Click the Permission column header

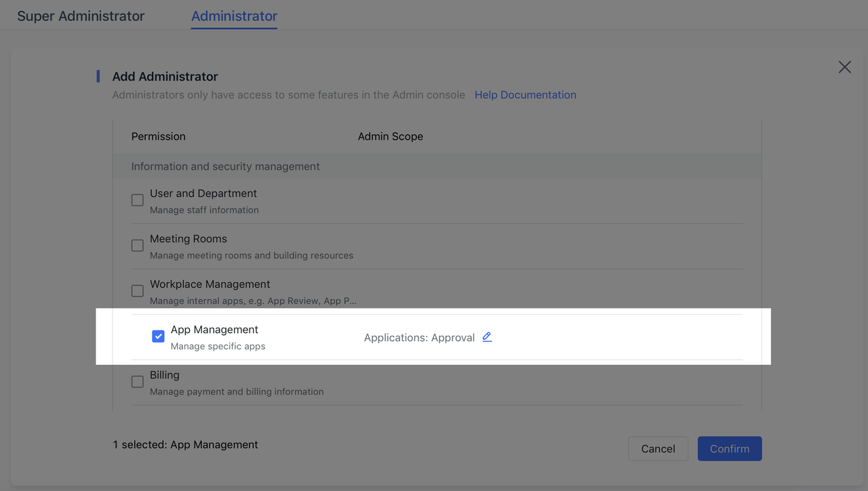tap(158, 136)
